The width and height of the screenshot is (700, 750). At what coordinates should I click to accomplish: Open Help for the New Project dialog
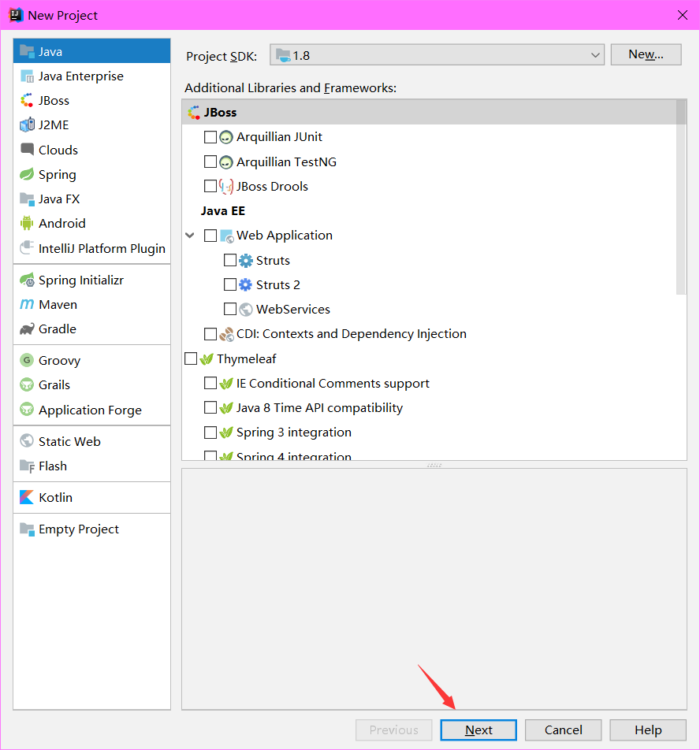(648, 730)
